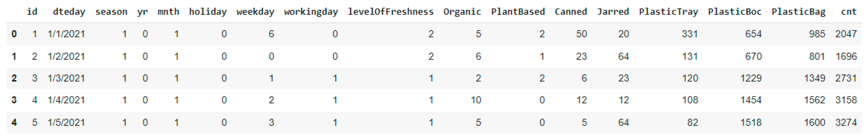This screenshot has width=868, height=140.
Task: Click the weekday column header
Action: [x=255, y=12]
